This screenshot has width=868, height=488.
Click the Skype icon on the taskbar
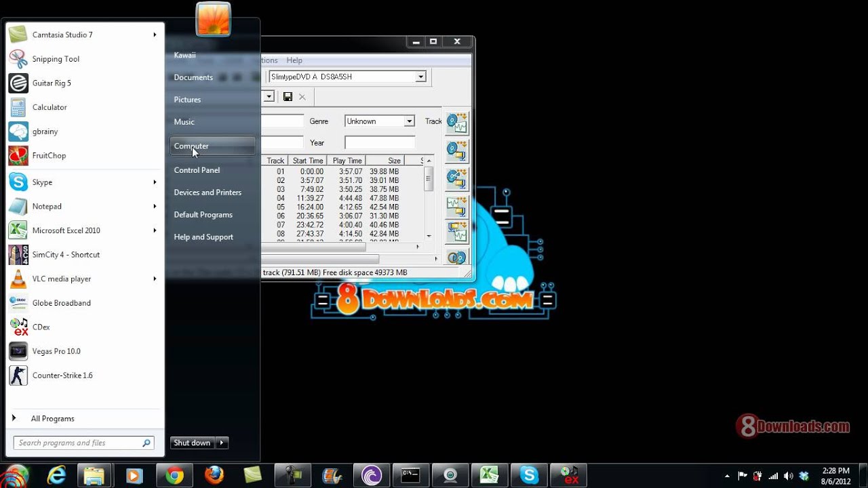click(529, 476)
